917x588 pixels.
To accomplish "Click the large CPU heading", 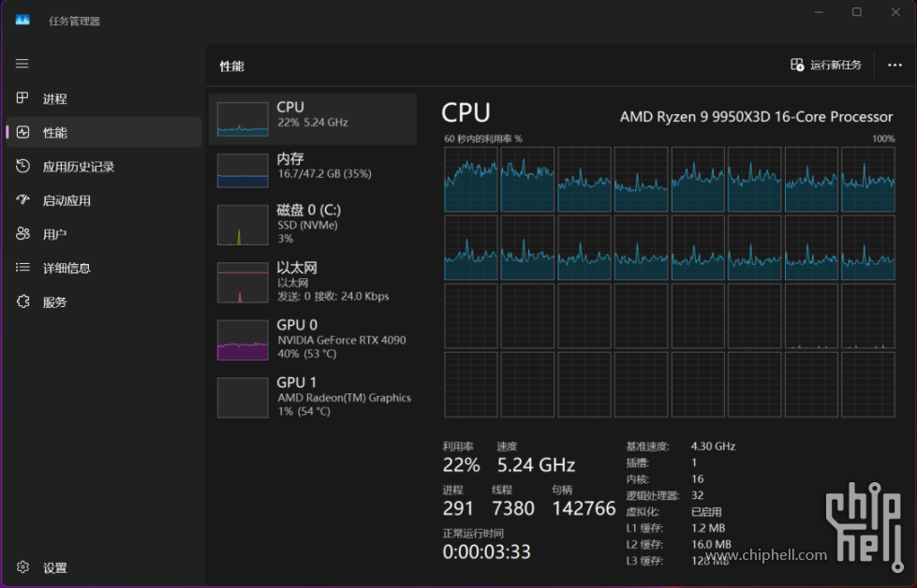I will (466, 112).
